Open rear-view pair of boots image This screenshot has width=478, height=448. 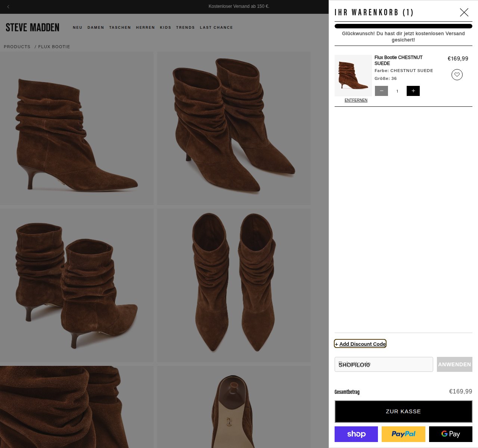[77, 285]
